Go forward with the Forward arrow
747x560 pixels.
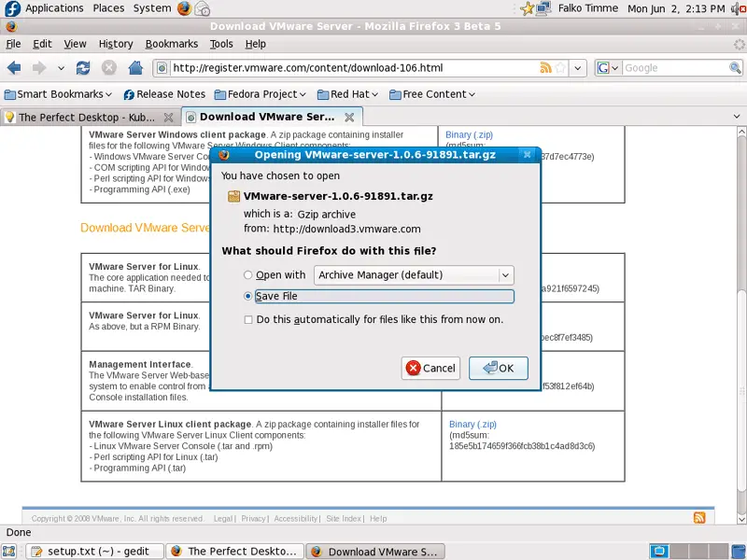click(x=39, y=68)
